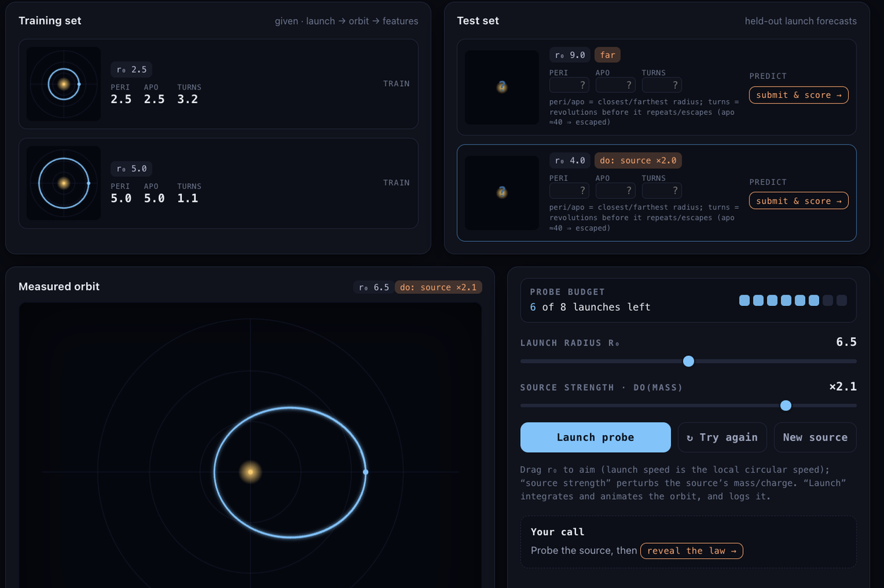
Task: Open the r₀ 2.5 training orbit thumbnail
Action: coord(63,84)
